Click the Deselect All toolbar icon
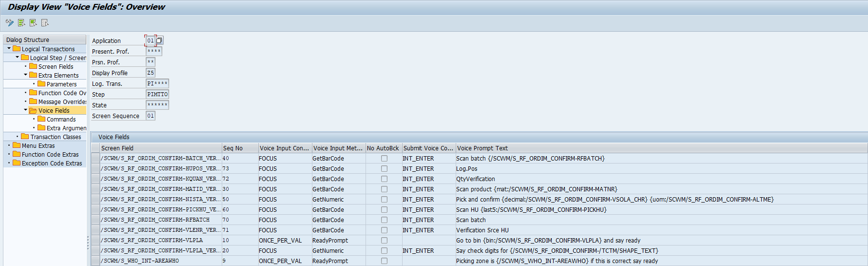This screenshot has height=266, width=868. point(45,23)
